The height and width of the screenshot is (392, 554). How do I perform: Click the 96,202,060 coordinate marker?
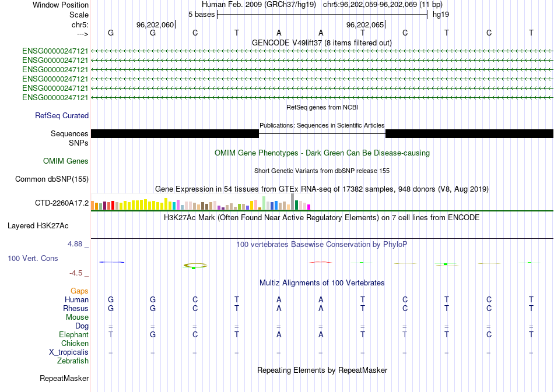pyautogui.click(x=155, y=24)
